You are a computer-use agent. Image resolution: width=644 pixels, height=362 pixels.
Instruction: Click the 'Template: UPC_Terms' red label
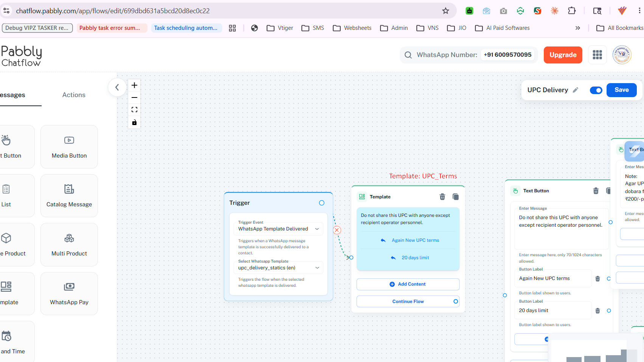(423, 176)
